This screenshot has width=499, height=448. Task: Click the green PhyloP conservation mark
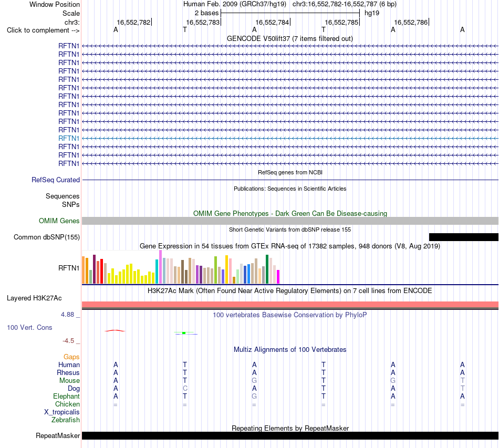click(x=184, y=333)
